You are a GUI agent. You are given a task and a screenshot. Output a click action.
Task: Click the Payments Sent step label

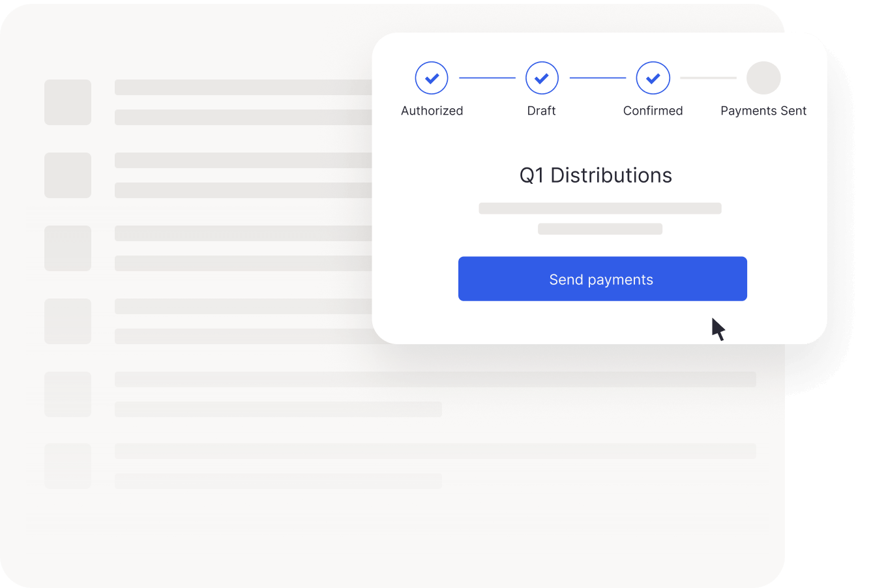763,111
